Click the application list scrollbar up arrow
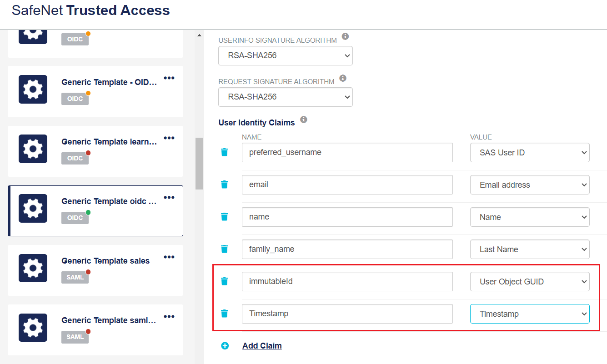Image resolution: width=607 pixels, height=364 pixels. pyautogui.click(x=199, y=35)
